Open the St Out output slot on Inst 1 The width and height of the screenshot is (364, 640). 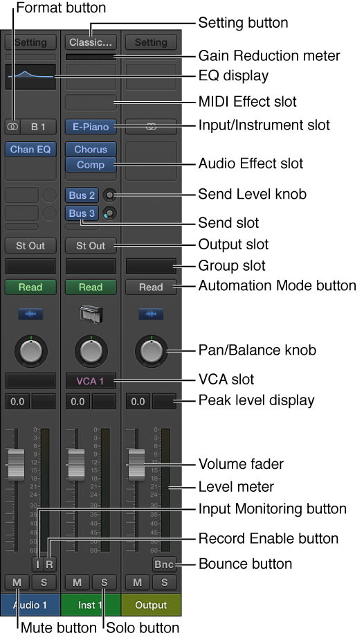point(91,246)
